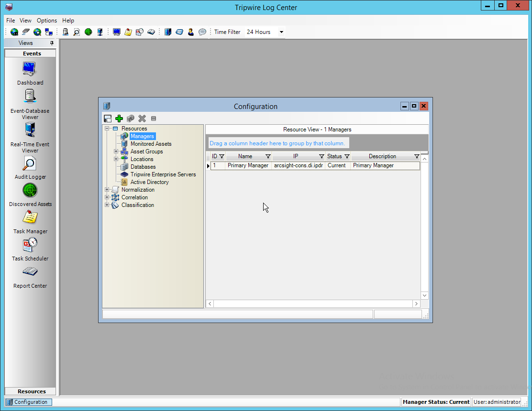This screenshot has width=532, height=411.
Task: Open Event-Database Viewer from the Views sidebar
Action: (x=30, y=104)
